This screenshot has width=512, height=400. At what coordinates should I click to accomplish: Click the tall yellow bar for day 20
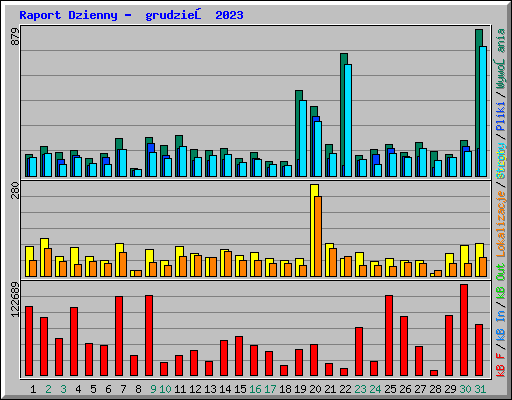[313, 230]
